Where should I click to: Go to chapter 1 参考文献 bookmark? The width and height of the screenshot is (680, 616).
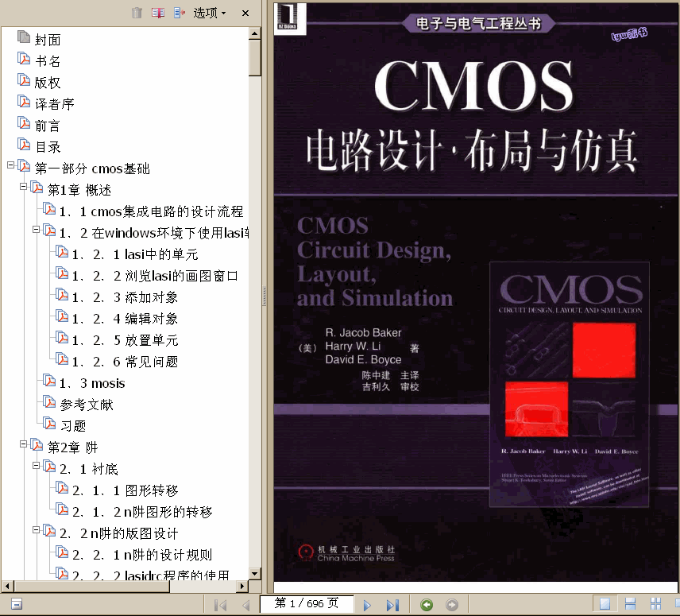(x=87, y=405)
